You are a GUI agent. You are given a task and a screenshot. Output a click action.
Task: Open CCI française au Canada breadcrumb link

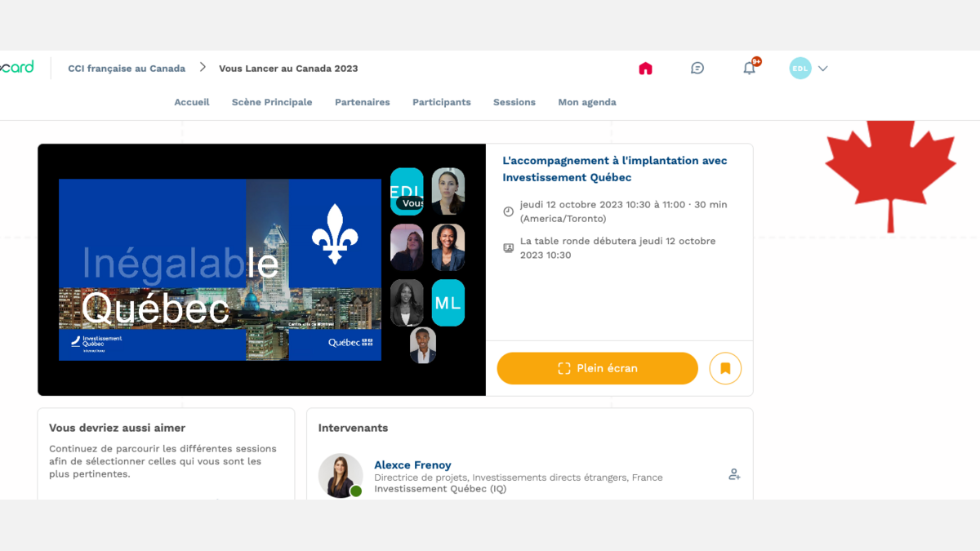pyautogui.click(x=127, y=69)
